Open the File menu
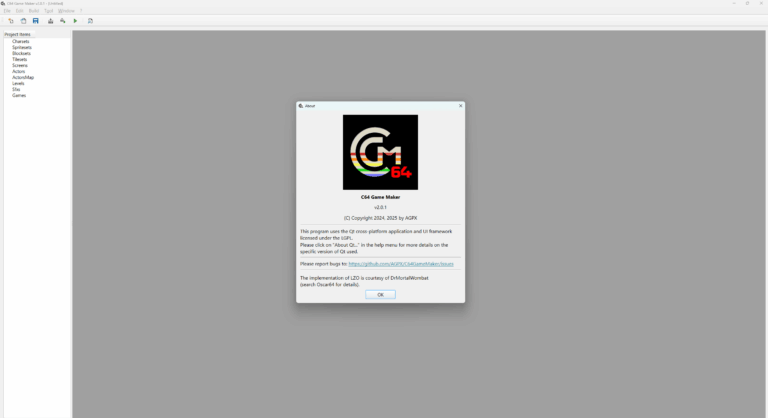The height and width of the screenshot is (418, 768). (7, 11)
